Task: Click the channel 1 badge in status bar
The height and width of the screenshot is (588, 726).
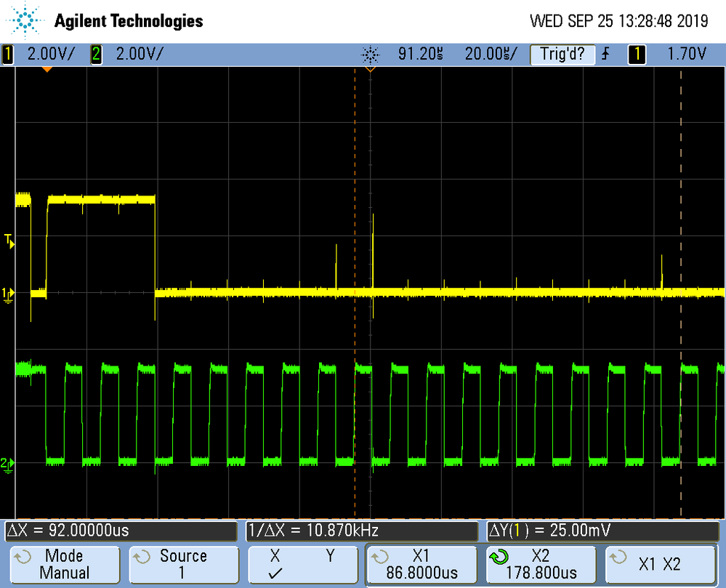Action: 7,55
